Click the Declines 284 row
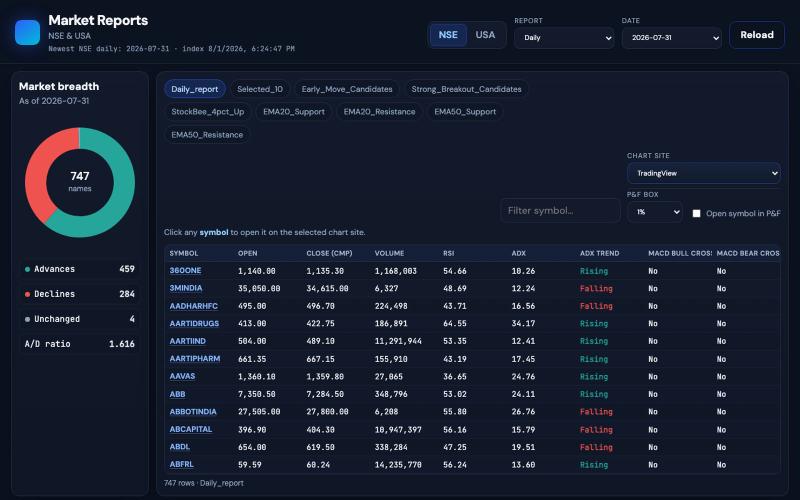Screen dimensions: 800x500 click(80, 294)
